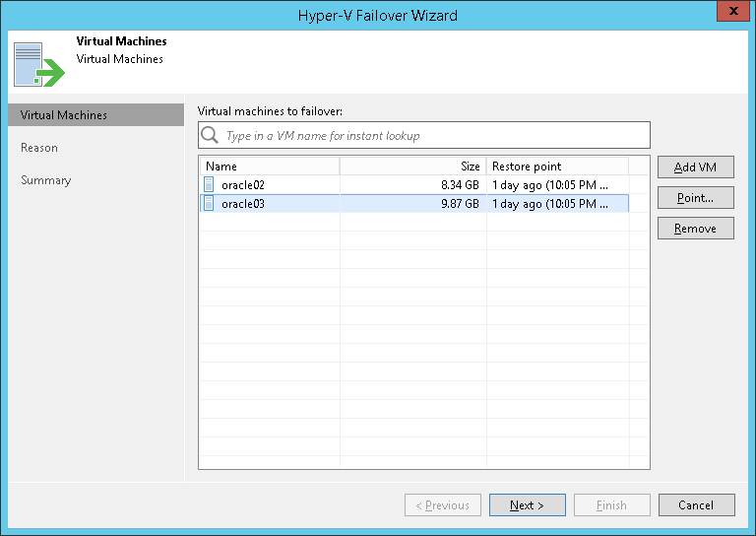Click the Point... button
756x536 pixels.
click(695, 198)
